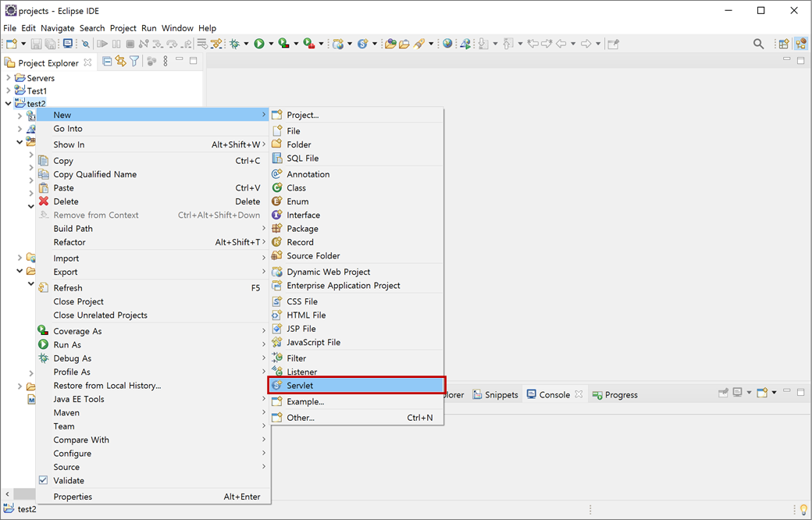Click the Run External Tools toolbox icon
This screenshot has width=812, height=520.
308,44
